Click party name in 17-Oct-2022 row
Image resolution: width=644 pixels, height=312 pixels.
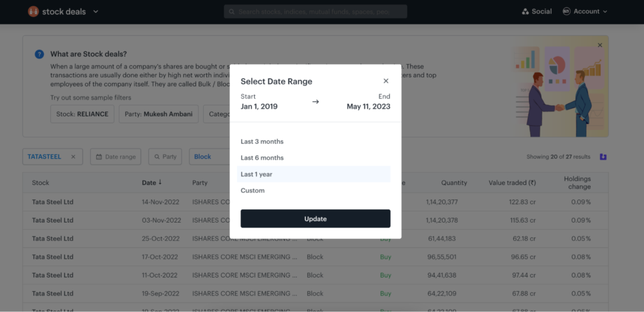coord(245,257)
